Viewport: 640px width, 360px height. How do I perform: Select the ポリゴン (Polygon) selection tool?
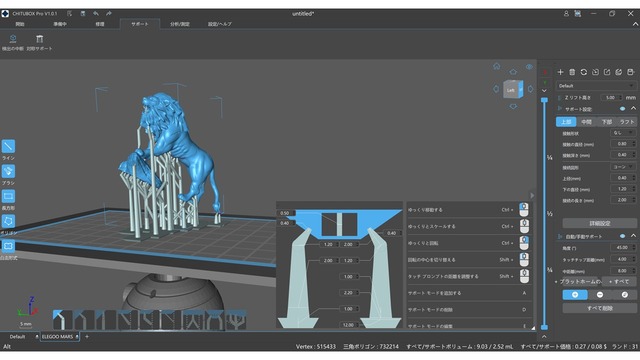[x=8, y=221]
